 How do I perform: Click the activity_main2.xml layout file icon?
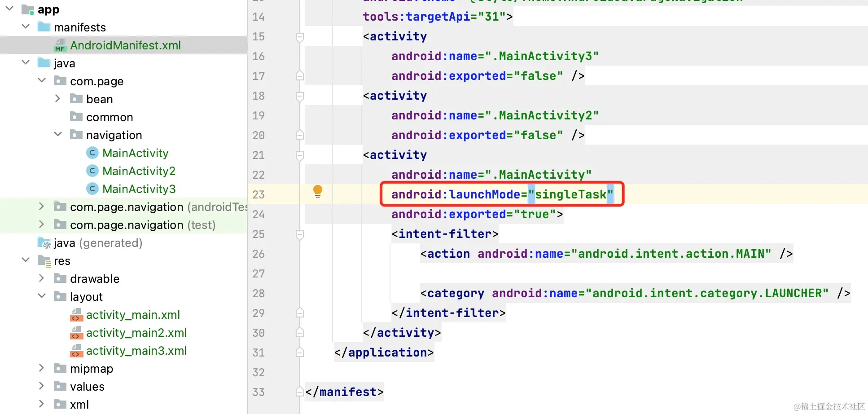[x=76, y=333]
